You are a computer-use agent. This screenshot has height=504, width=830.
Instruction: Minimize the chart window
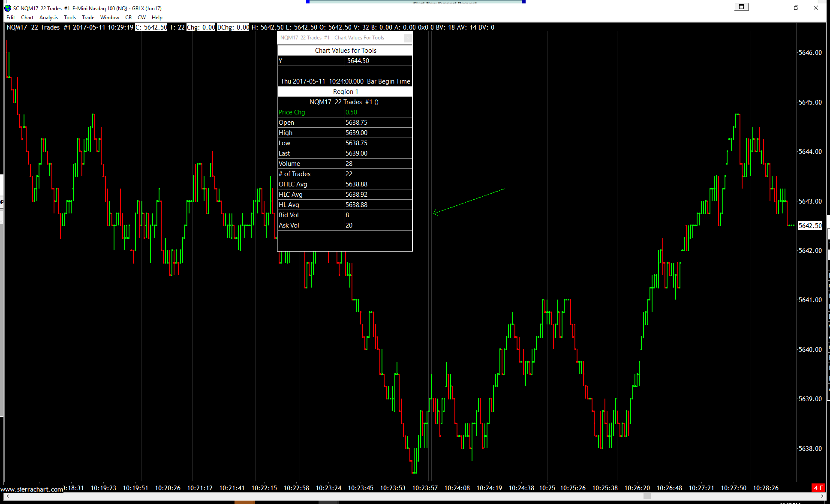(776, 8)
